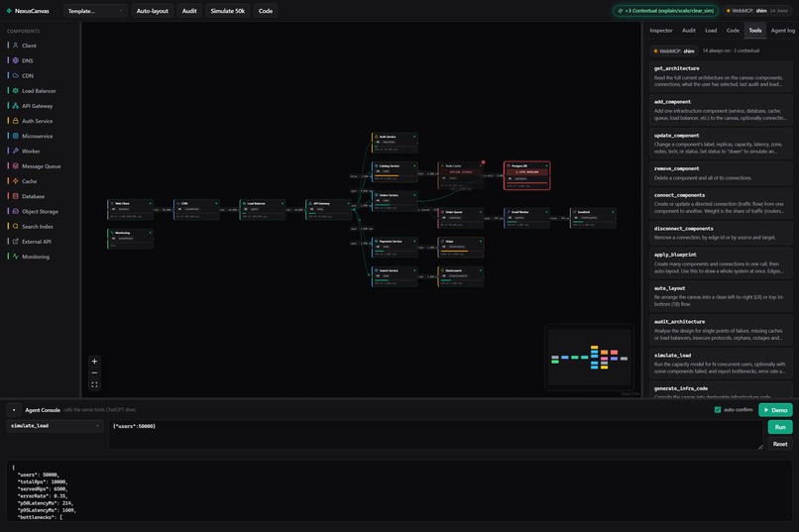Select the CDN cloud icon
The height and width of the screenshot is (532, 799).
15,75
